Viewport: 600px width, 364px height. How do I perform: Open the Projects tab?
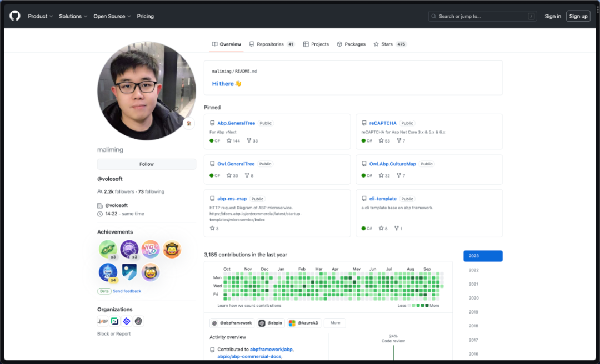(316, 44)
